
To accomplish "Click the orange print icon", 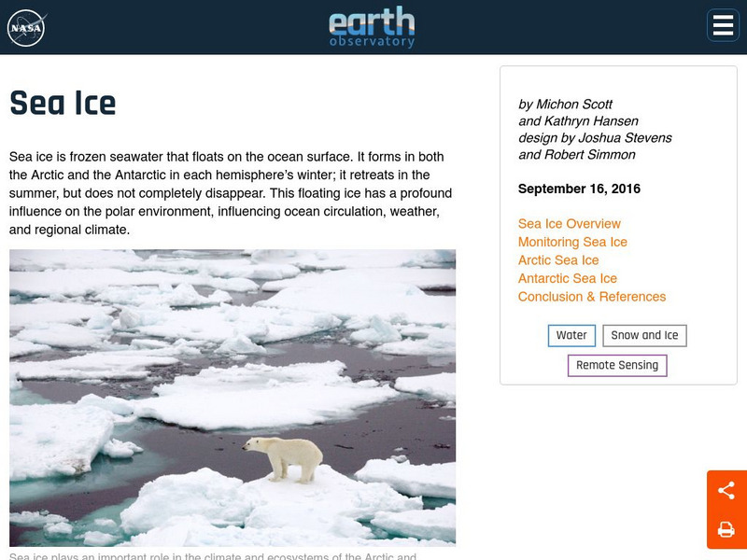I will pyautogui.click(x=726, y=530).
